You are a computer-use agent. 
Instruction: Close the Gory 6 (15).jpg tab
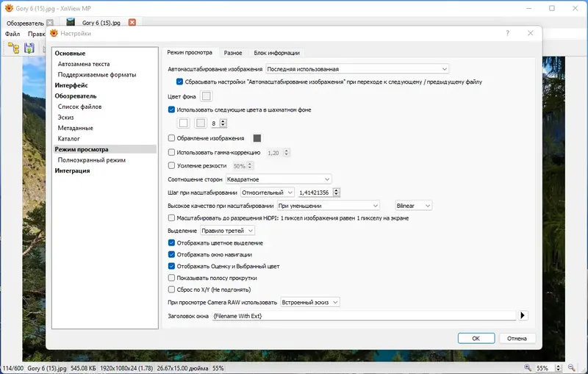[x=132, y=23]
